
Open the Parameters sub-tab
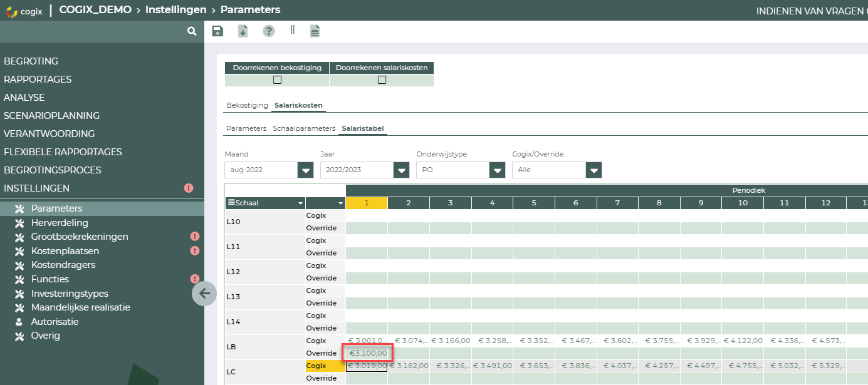[x=246, y=128]
